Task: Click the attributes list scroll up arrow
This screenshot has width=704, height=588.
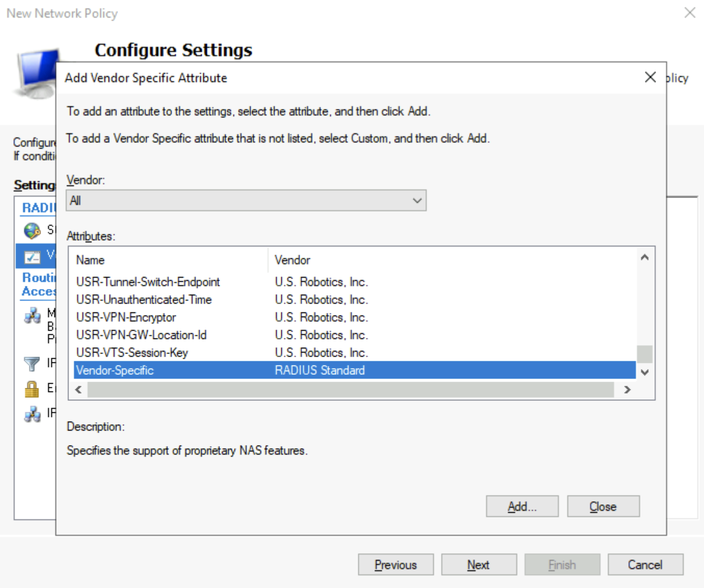Action: coord(645,257)
